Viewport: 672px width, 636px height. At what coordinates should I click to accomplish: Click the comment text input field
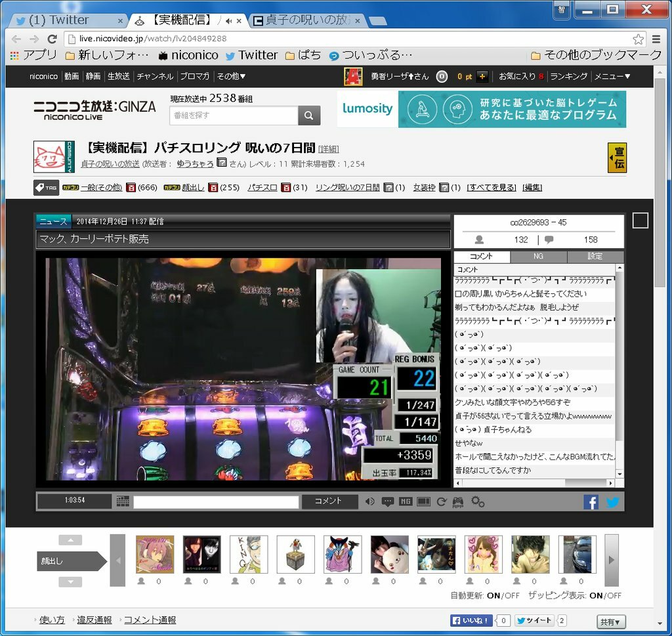point(216,501)
